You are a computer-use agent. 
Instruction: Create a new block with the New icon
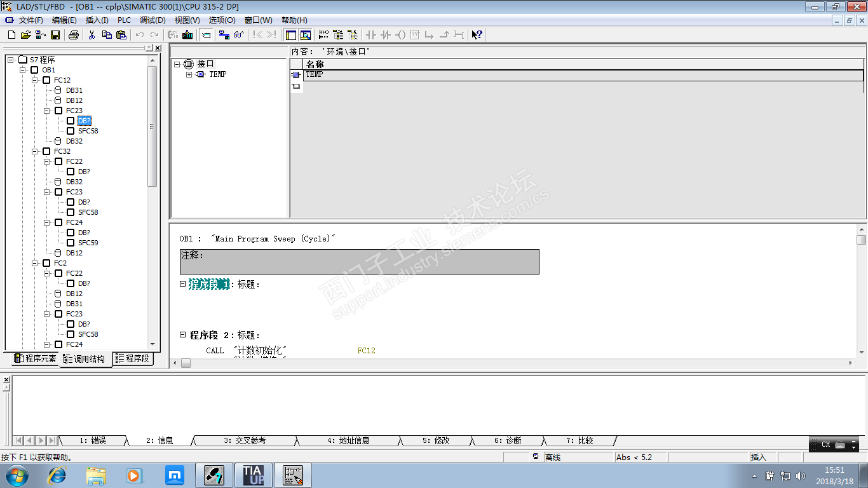point(11,35)
